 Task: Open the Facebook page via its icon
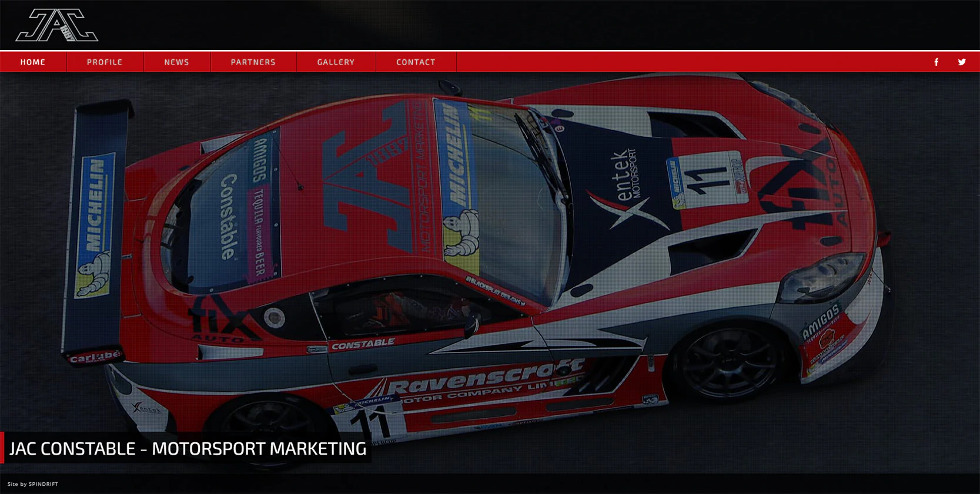936,62
